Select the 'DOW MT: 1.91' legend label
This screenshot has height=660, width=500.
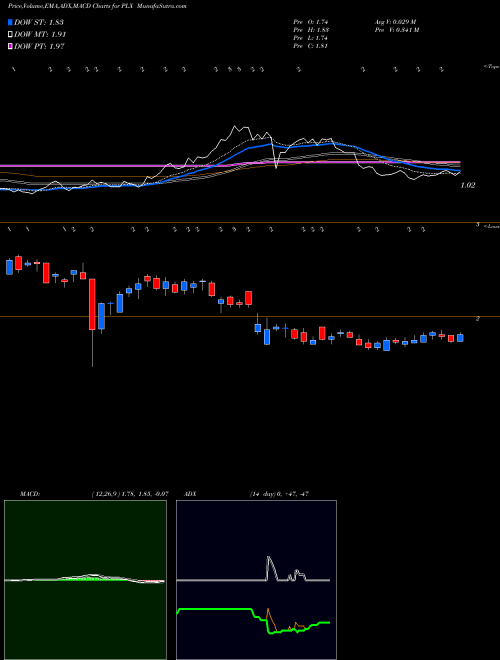click(x=40, y=35)
